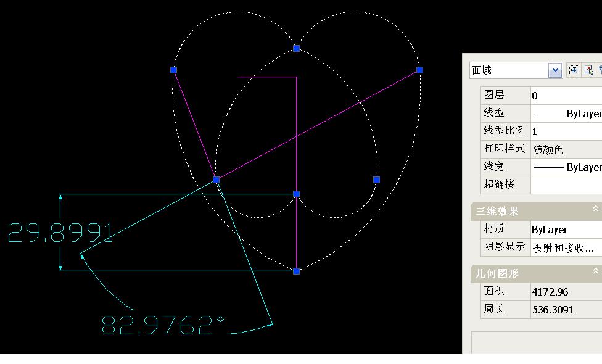Click the angular dimension text 82.9762°
602x364 pixels.
(163, 325)
